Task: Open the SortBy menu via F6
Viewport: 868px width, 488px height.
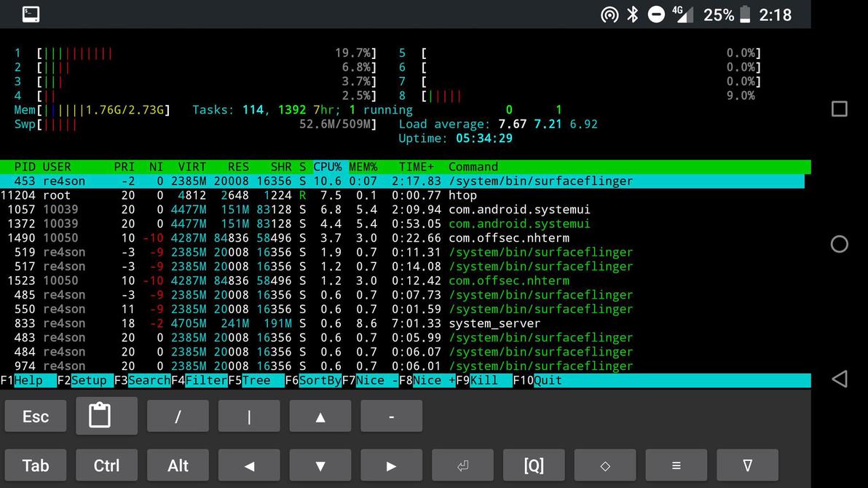Action: click(x=315, y=379)
